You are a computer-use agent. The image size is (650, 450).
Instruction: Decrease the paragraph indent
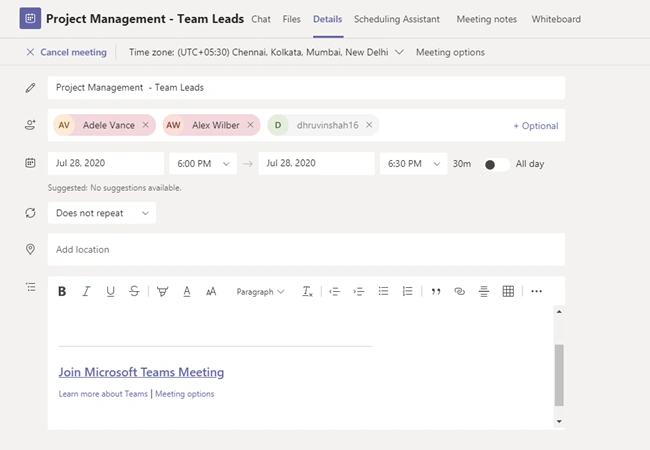pyautogui.click(x=335, y=292)
